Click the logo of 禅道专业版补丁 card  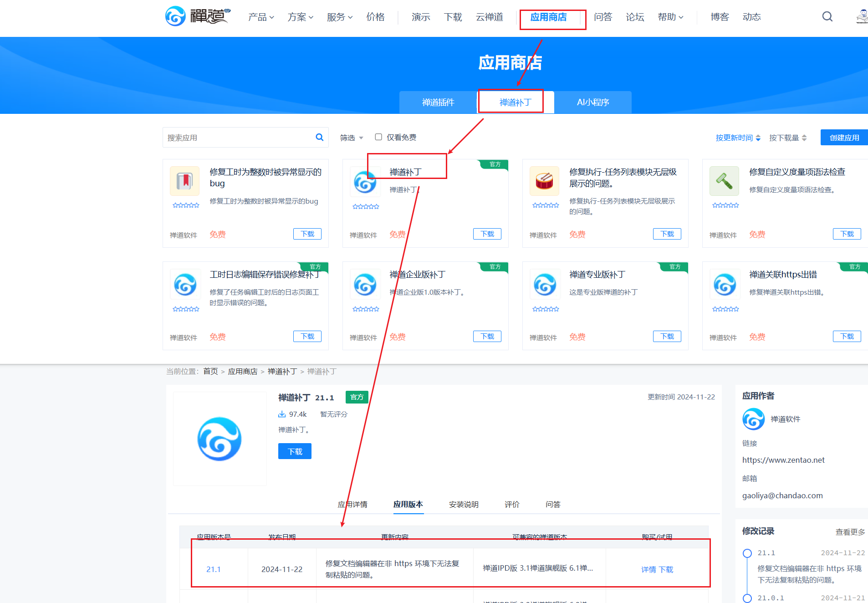(x=545, y=284)
